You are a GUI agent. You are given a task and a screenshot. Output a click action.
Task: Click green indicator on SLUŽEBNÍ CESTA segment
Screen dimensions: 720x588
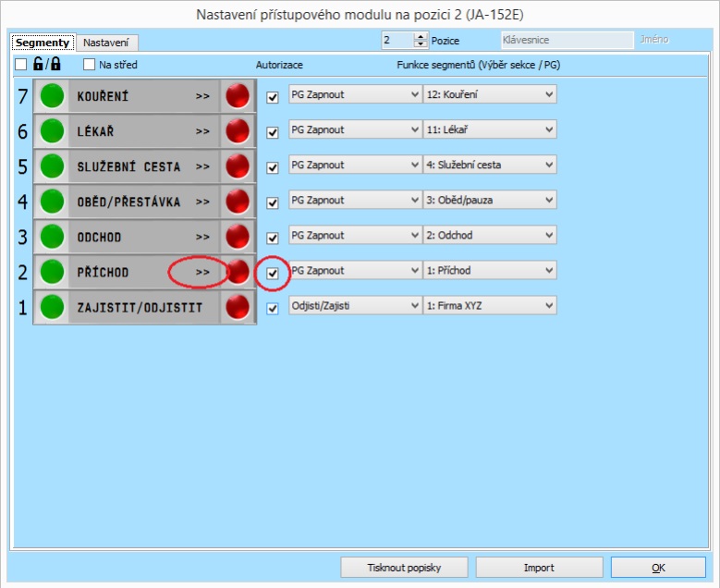point(53,166)
